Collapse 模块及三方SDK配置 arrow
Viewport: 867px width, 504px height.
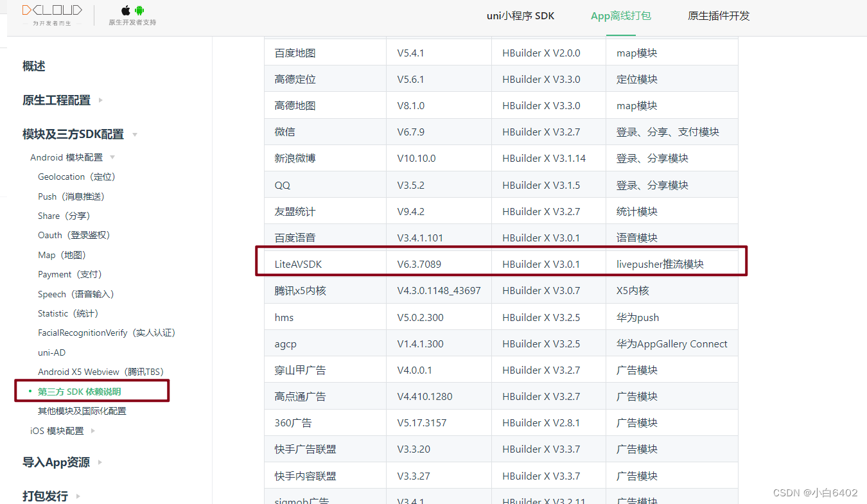[134, 135]
